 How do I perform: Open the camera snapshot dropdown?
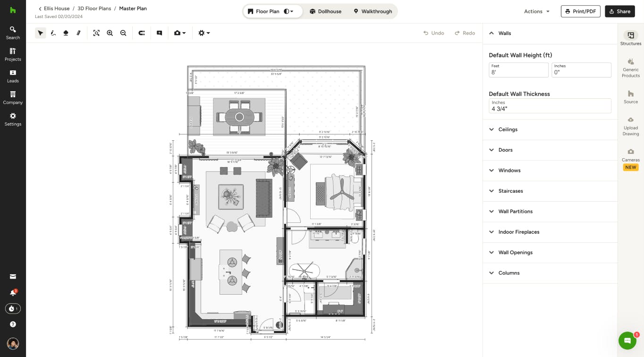[180, 33]
